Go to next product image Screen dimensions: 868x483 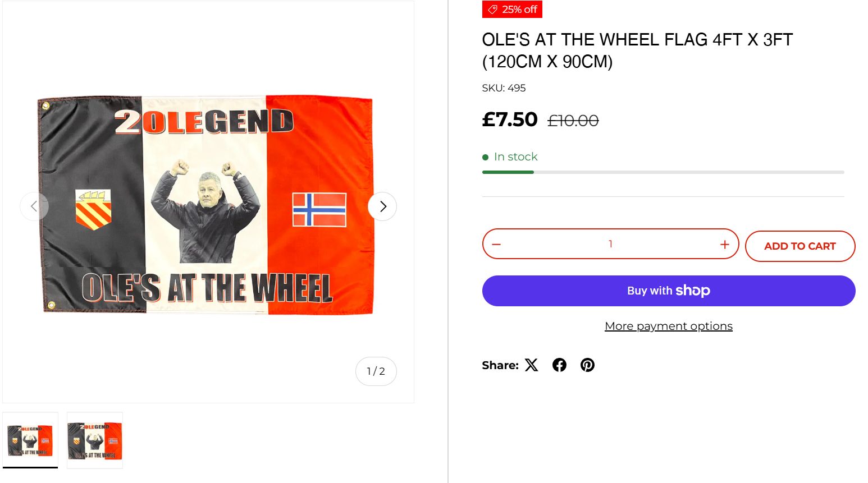click(x=382, y=206)
